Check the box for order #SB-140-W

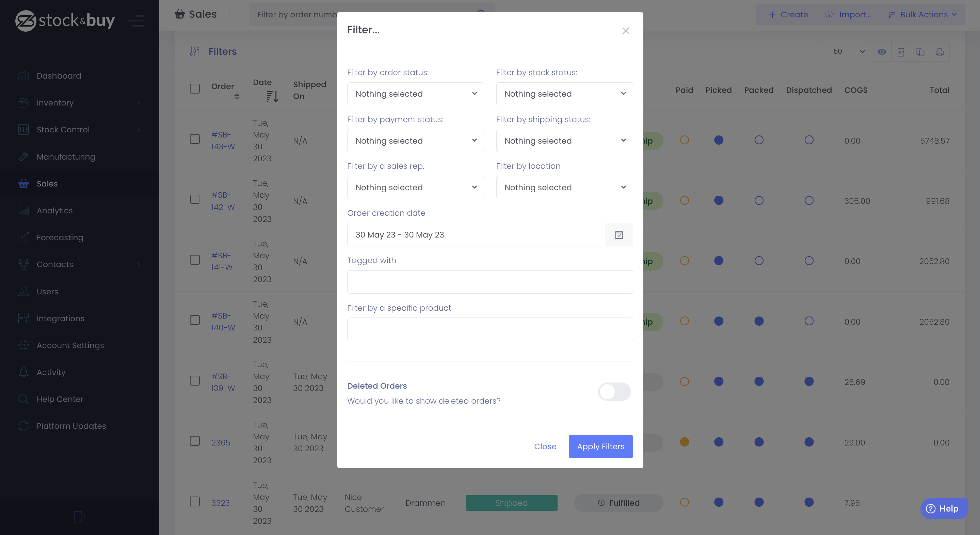pos(195,320)
